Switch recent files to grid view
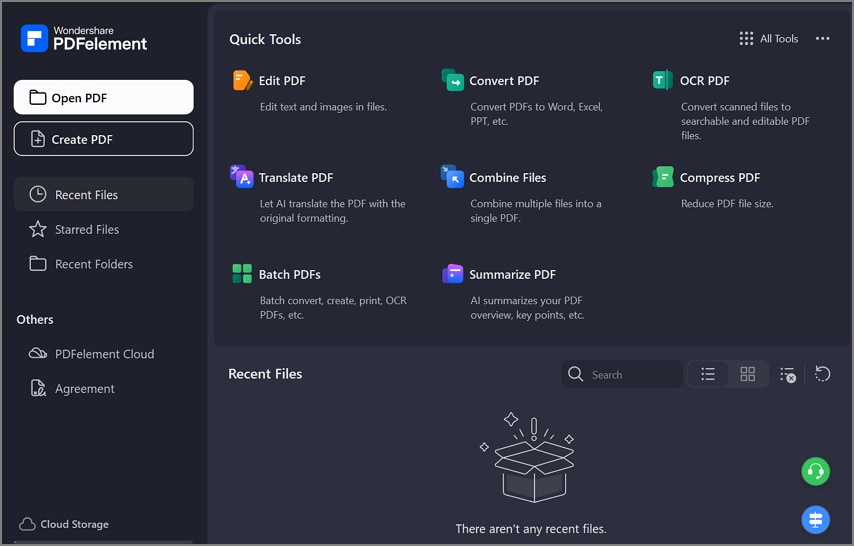Viewport: 854px width, 546px height. (748, 374)
